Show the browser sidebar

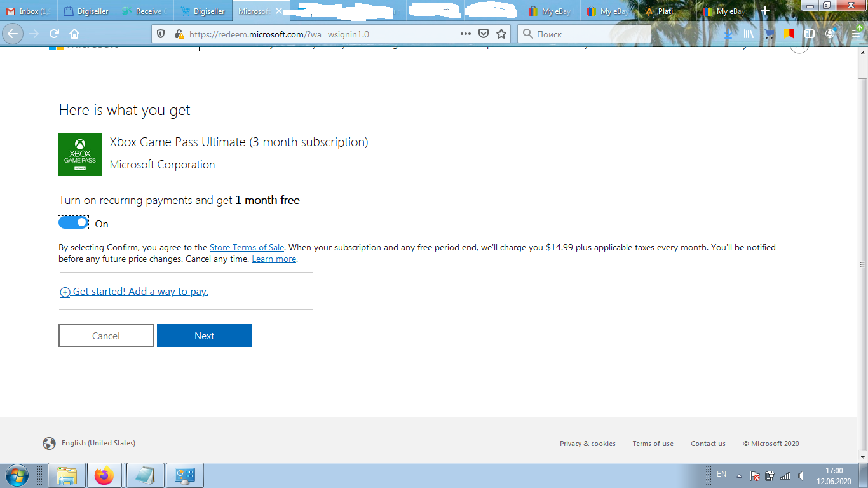[x=810, y=34]
